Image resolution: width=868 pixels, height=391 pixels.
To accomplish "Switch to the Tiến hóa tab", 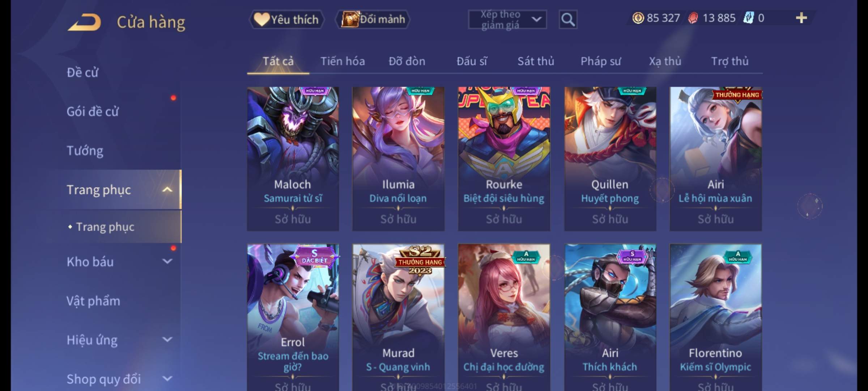I will click(342, 61).
